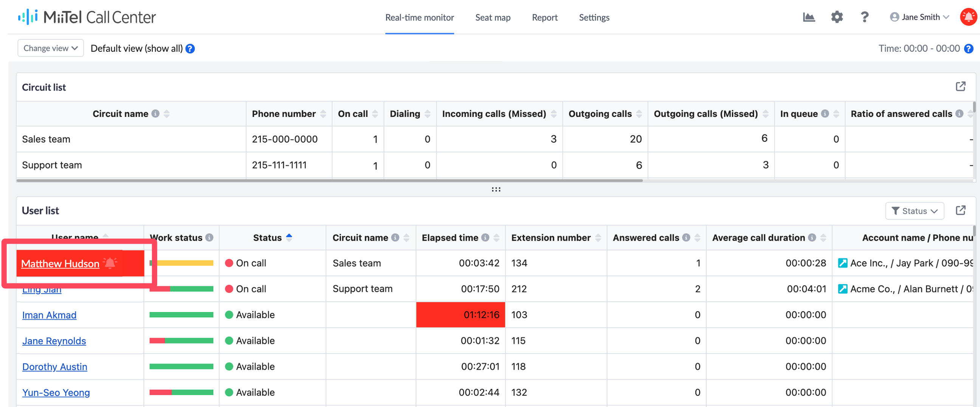Sort User list by Status arrow

click(x=289, y=238)
